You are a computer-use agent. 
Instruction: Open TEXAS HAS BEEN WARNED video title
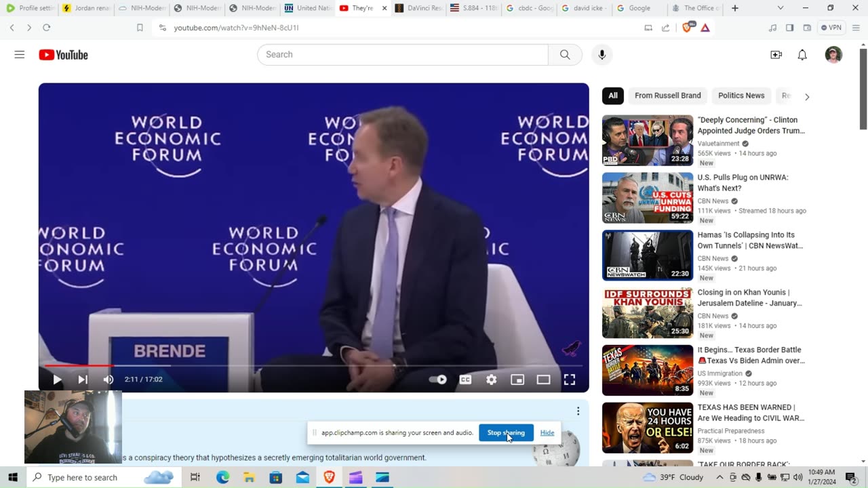751,413
